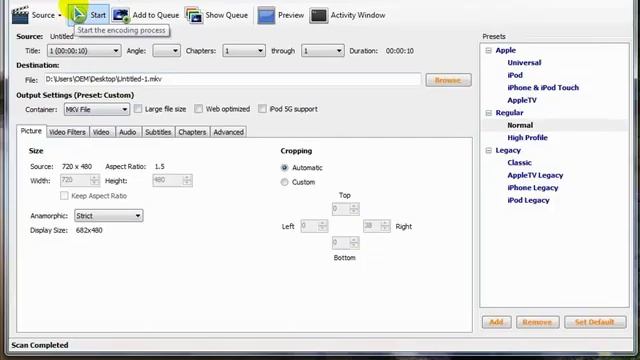The image size is (640, 360).
Task: Select Custom cropping radio button
Action: (284, 182)
